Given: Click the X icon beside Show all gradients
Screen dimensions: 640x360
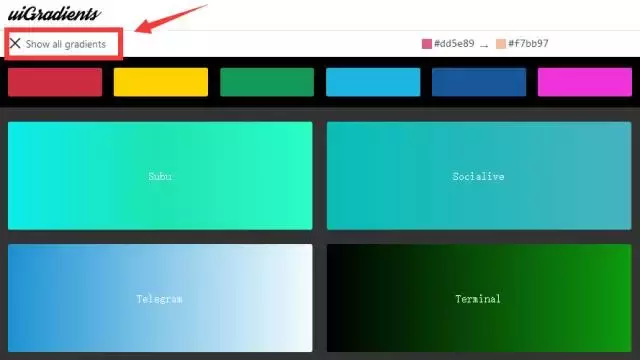Looking at the screenshot, I should tap(15, 43).
